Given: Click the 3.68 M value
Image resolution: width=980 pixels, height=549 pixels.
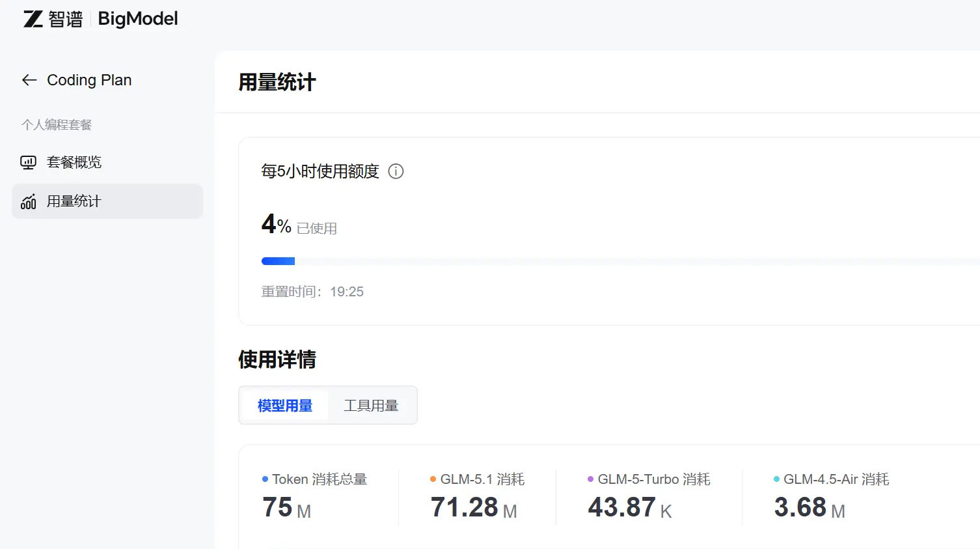Looking at the screenshot, I should coord(810,507).
